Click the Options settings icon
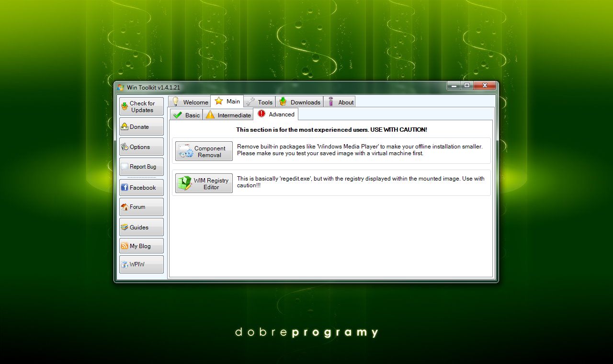Image resolution: width=613 pixels, height=364 pixels. [125, 147]
